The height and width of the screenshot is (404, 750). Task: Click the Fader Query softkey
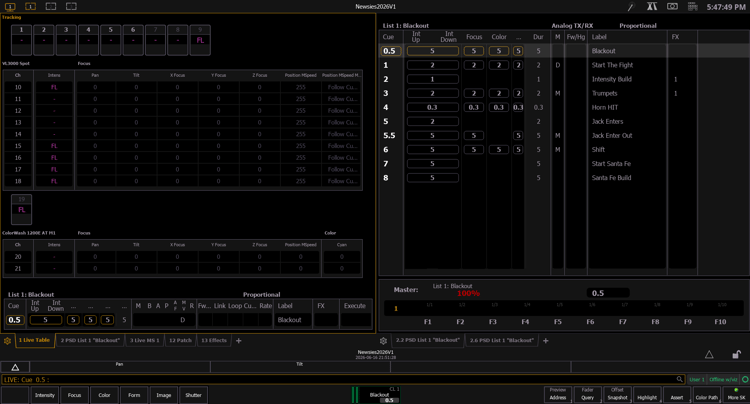587,394
